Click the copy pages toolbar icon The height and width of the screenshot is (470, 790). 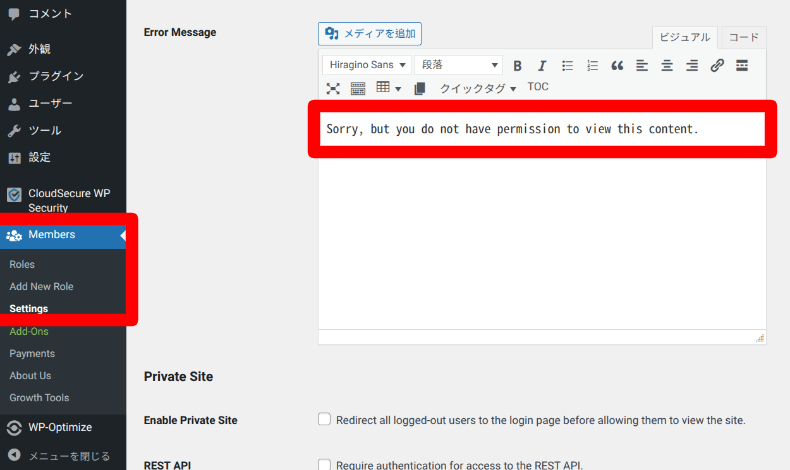tap(419, 89)
